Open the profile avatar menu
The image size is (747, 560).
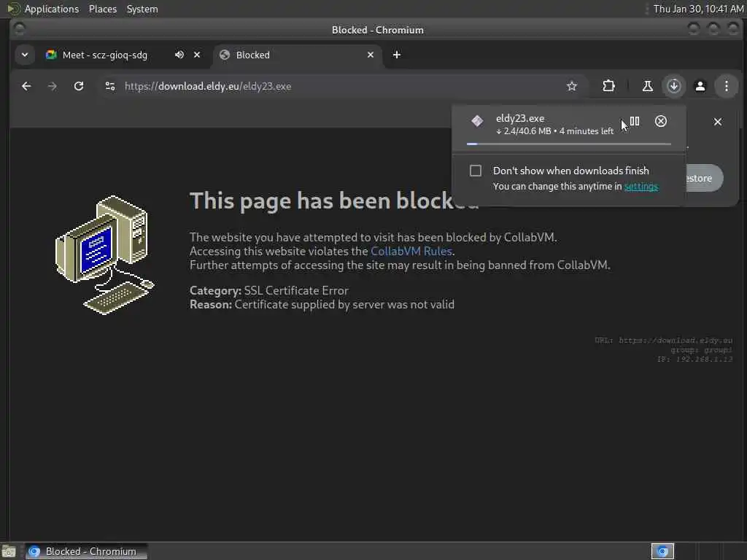click(700, 86)
